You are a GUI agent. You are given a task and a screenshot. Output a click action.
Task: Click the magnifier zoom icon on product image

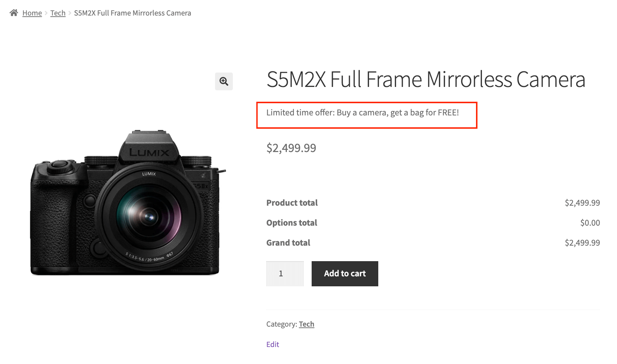[224, 81]
